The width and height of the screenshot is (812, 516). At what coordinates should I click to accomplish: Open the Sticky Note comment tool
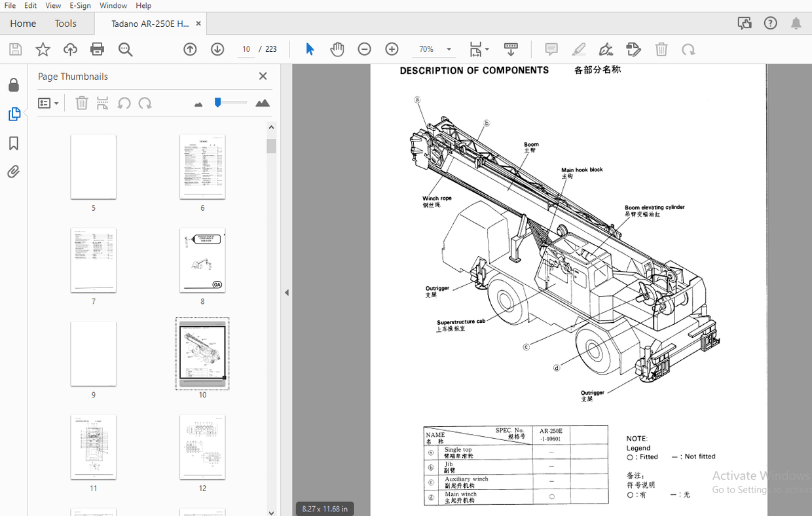click(x=551, y=49)
